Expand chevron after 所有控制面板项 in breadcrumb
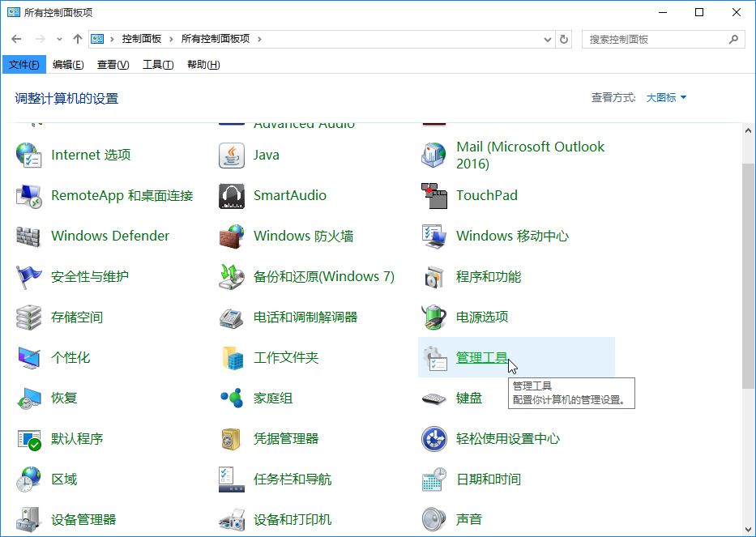Image resolution: width=756 pixels, height=537 pixels. pyautogui.click(x=259, y=39)
